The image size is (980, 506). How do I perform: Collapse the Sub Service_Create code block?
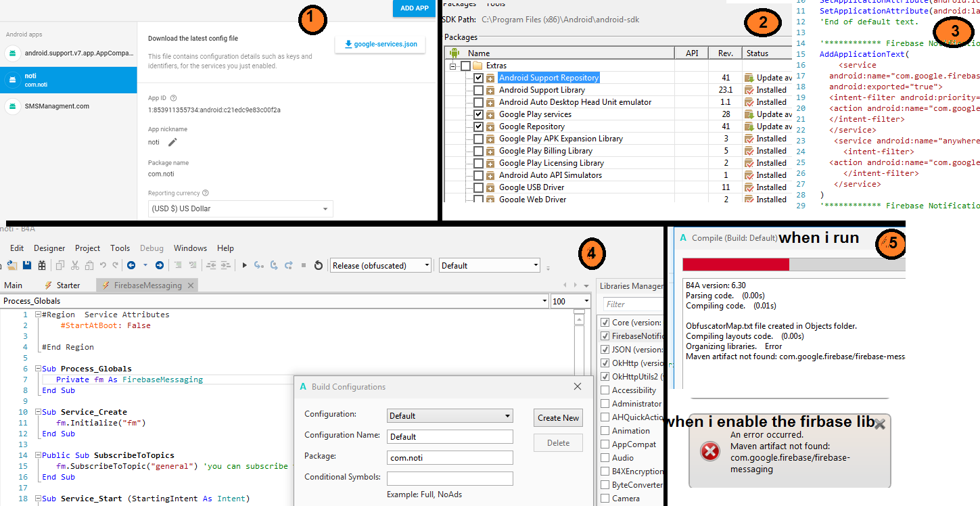coord(37,412)
